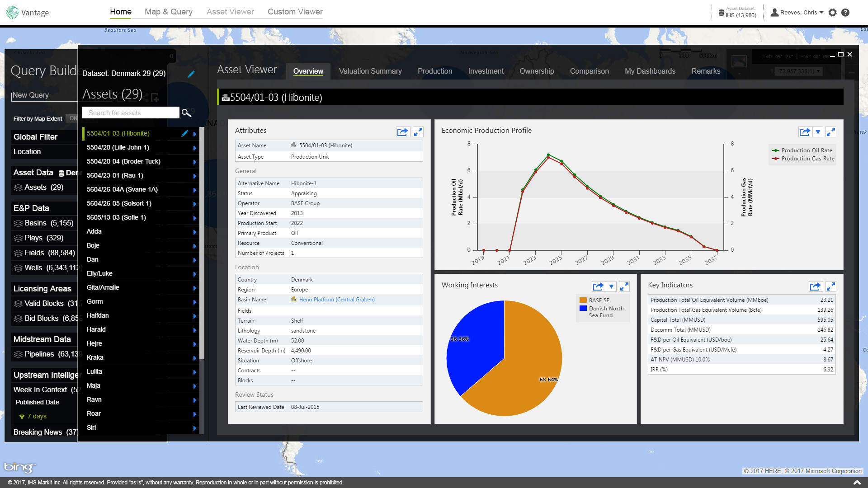This screenshot has width=868, height=488.
Task: Switch to the Production tab
Action: [435, 71]
